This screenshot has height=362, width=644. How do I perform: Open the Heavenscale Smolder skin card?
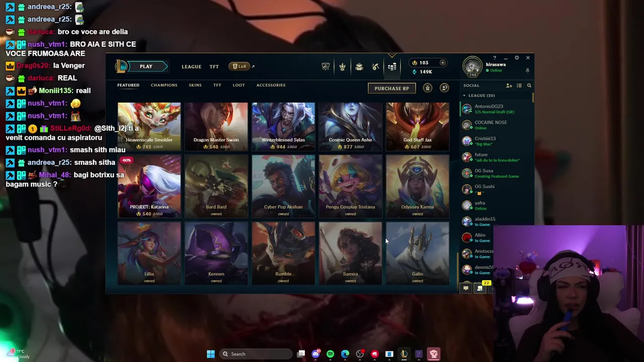pyautogui.click(x=149, y=126)
